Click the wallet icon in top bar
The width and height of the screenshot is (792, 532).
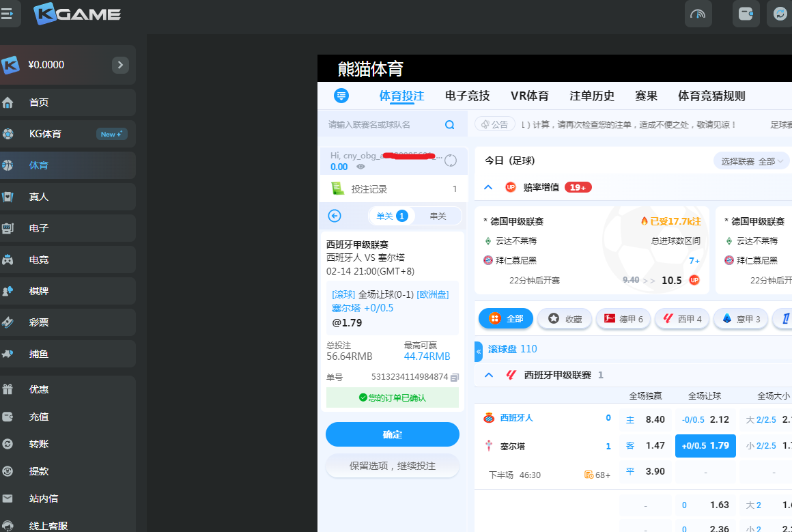[746, 14]
